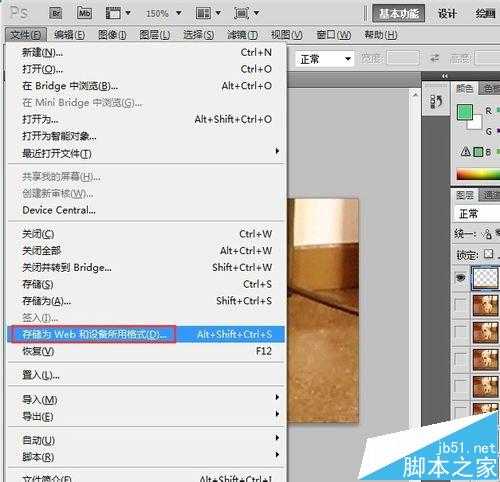
Task: Open the view extras toolbar menu
Action: click(x=118, y=13)
